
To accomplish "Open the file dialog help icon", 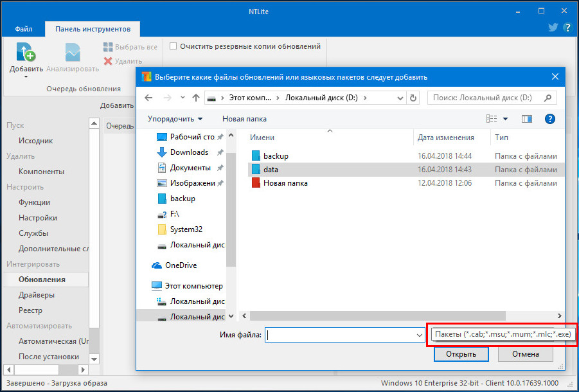I will pos(550,119).
